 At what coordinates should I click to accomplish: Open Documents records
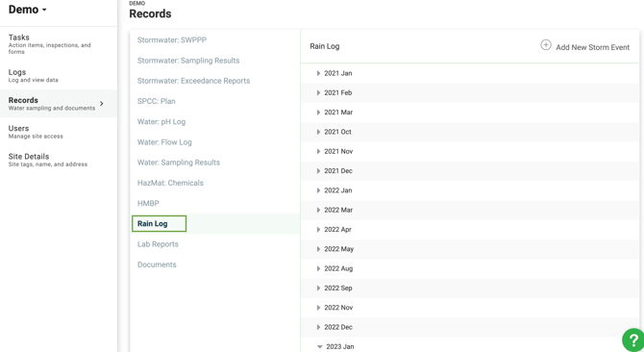click(x=157, y=264)
